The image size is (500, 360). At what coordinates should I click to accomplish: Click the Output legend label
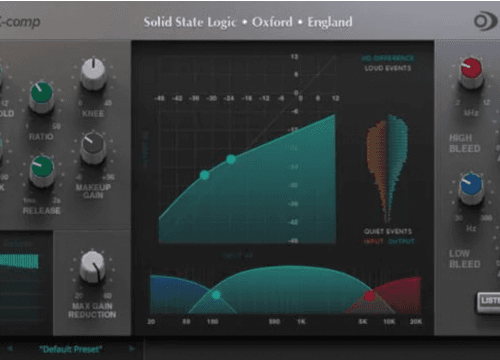point(401,241)
